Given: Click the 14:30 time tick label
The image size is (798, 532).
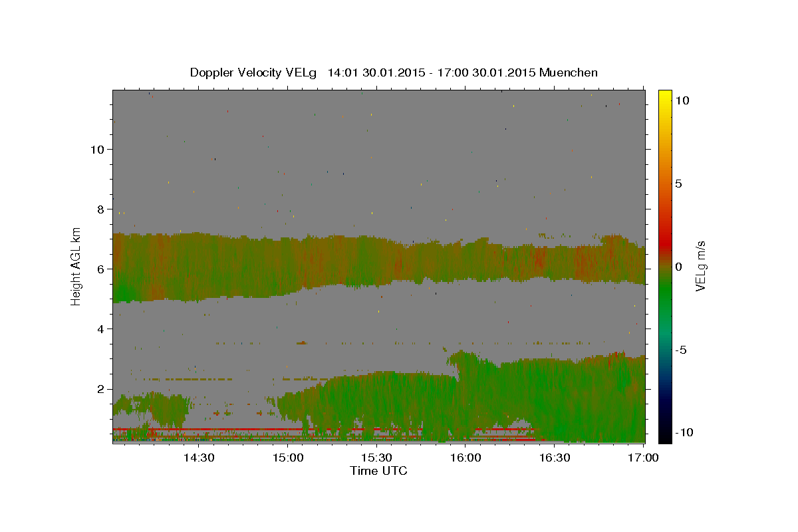Looking at the screenshot, I should pos(198,458).
